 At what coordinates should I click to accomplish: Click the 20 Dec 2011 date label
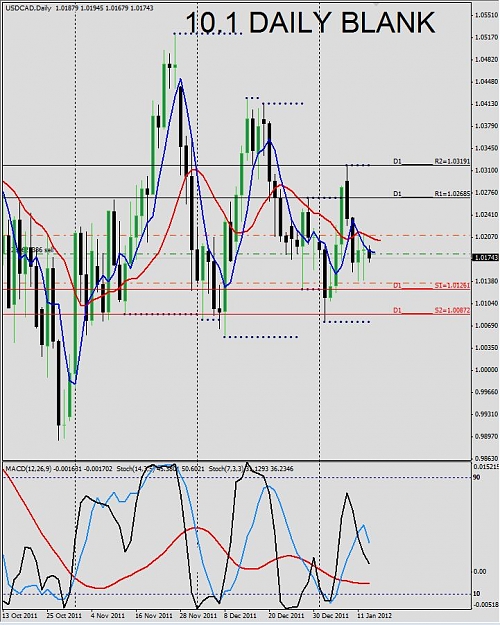pyautogui.click(x=285, y=615)
